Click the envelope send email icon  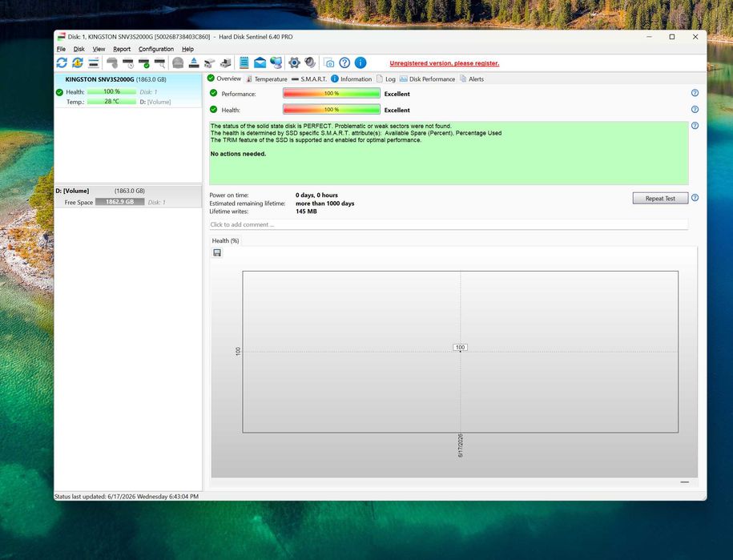260,62
